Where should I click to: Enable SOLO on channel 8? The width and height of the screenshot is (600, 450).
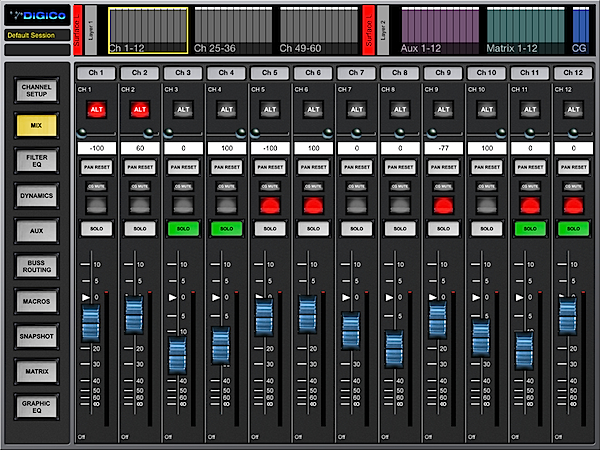pos(400,229)
